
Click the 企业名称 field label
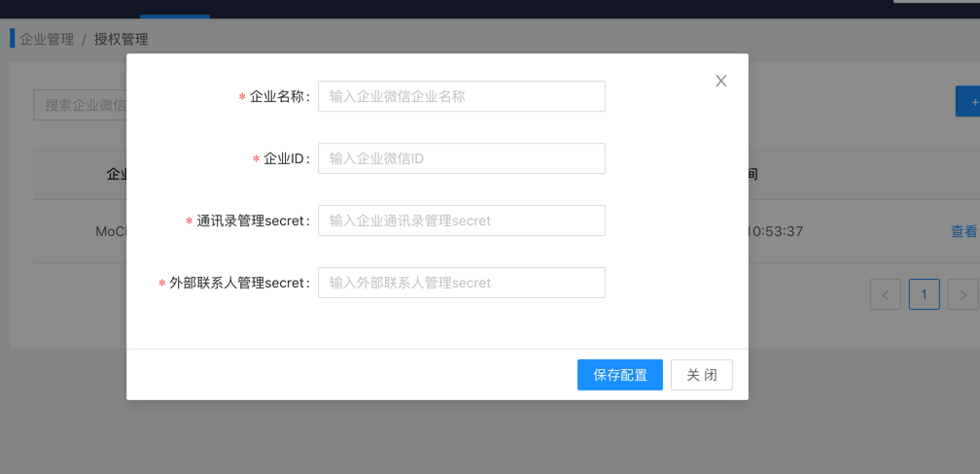278,96
